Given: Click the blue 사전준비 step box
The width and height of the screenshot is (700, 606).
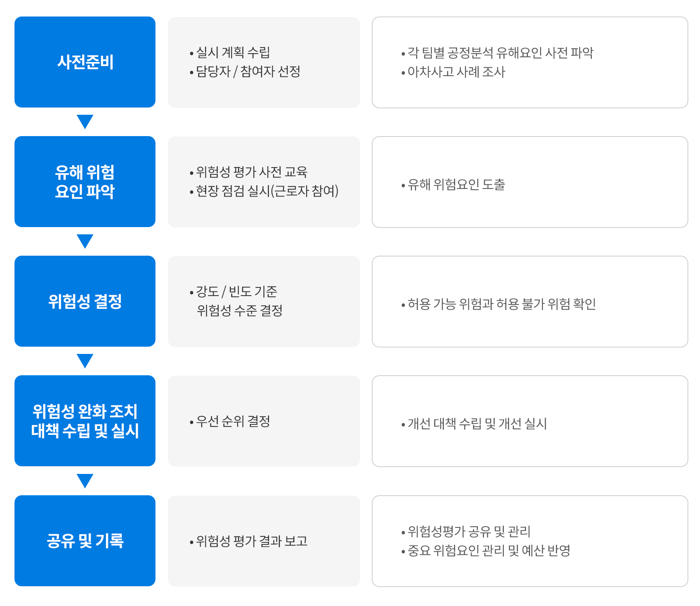Looking at the screenshot, I should point(85,62).
